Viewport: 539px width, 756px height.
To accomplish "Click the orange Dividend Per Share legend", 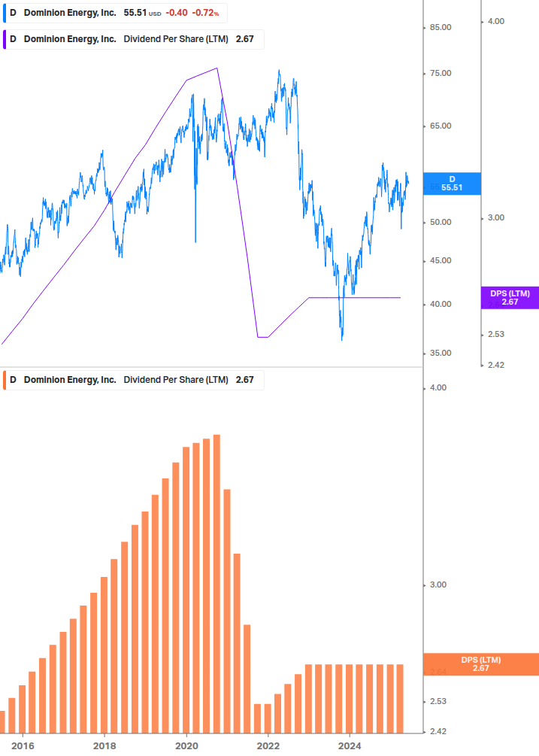I will click(x=133, y=380).
